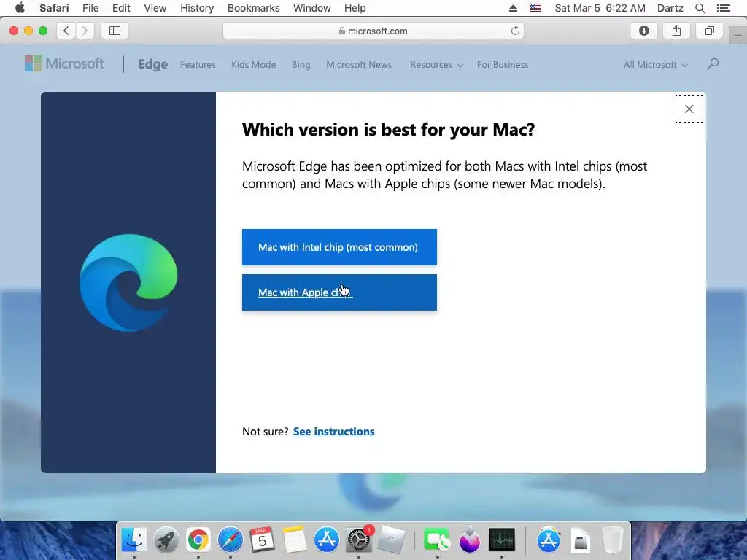Open the Bing link
Image resolution: width=747 pixels, height=560 pixels.
[301, 64]
